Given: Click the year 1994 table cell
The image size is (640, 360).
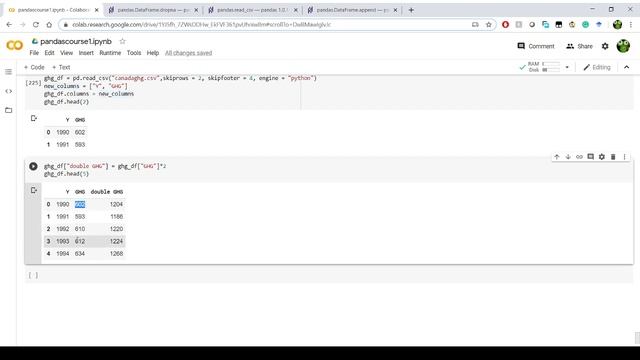Looking at the screenshot, I should tap(63, 253).
